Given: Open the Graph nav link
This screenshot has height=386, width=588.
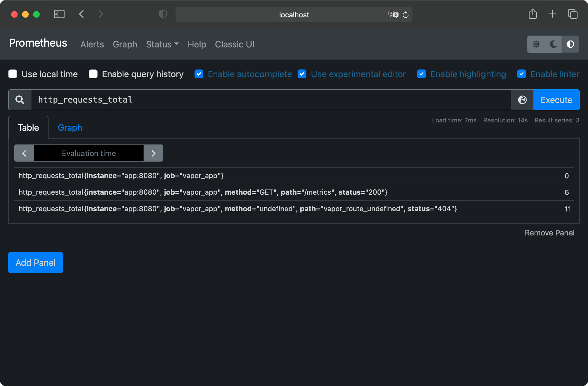Looking at the screenshot, I should (125, 44).
